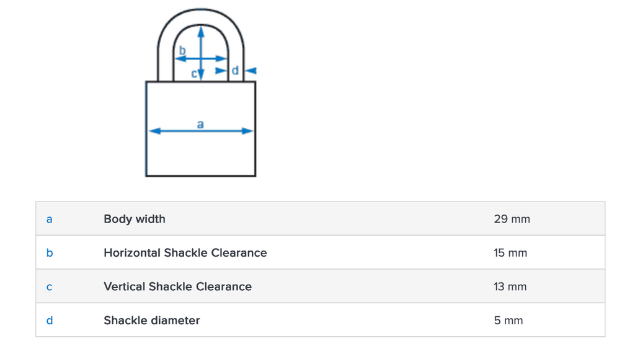Select the "Horizontal Shackle Clearance" text

coord(185,253)
